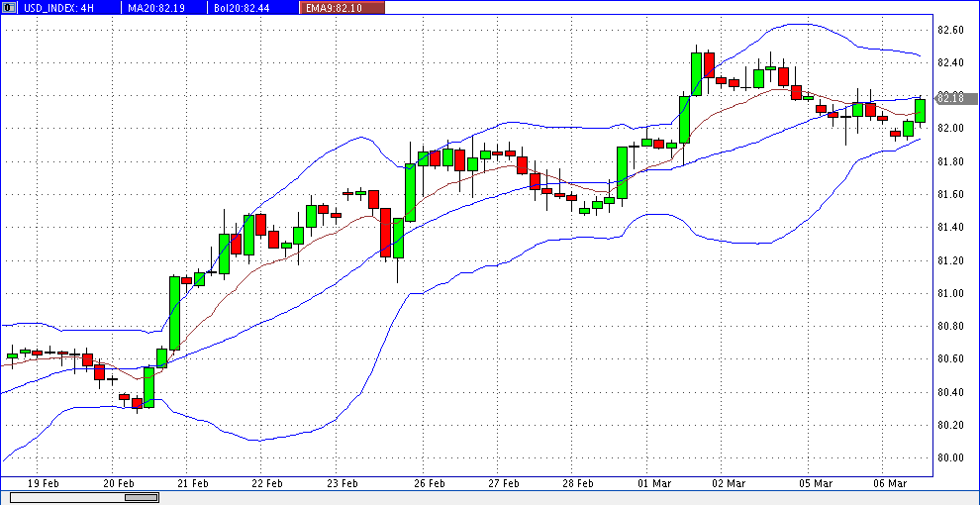Click the 80.80 price axis label
980x505 pixels.
[950, 326]
